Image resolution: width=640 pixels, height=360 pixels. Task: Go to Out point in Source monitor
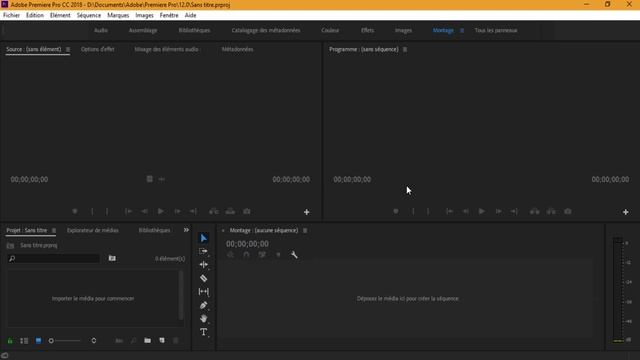pos(193,211)
